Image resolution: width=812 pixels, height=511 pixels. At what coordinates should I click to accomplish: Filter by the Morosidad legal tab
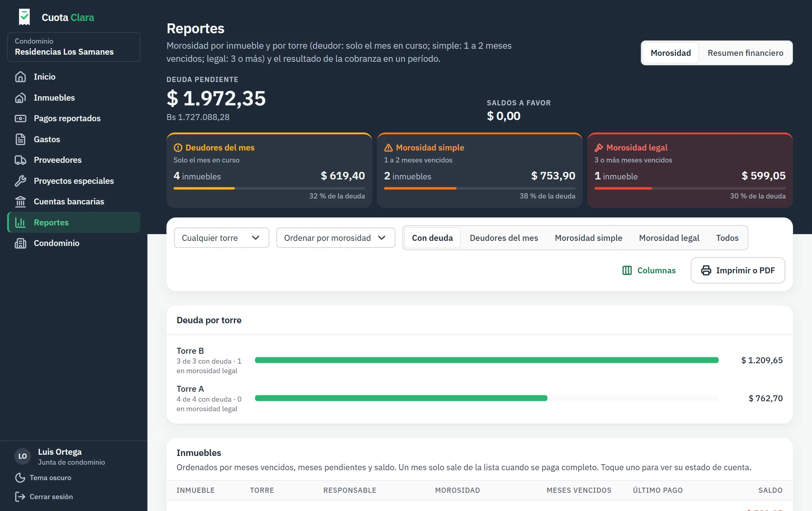click(x=669, y=238)
